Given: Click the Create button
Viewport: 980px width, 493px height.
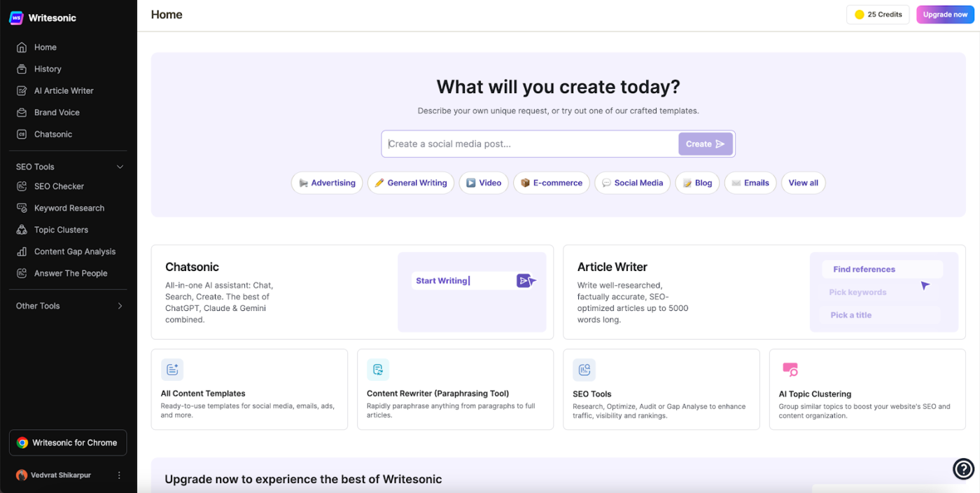Looking at the screenshot, I should pyautogui.click(x=706, y=144).
